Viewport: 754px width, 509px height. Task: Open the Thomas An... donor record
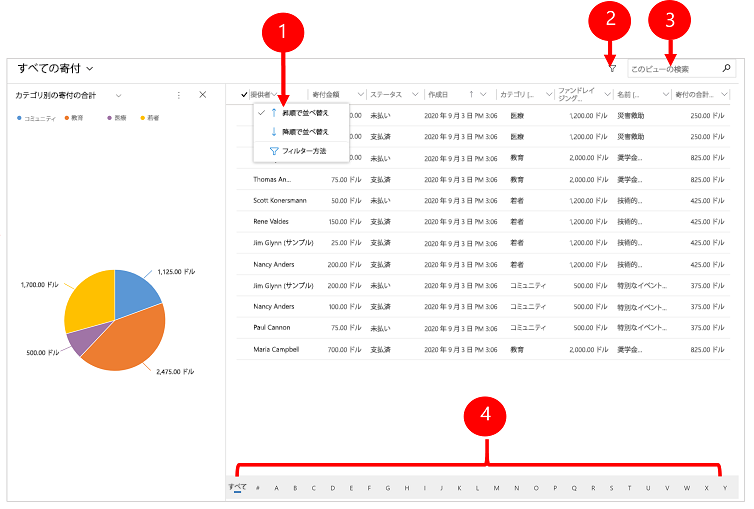point(272,179)
